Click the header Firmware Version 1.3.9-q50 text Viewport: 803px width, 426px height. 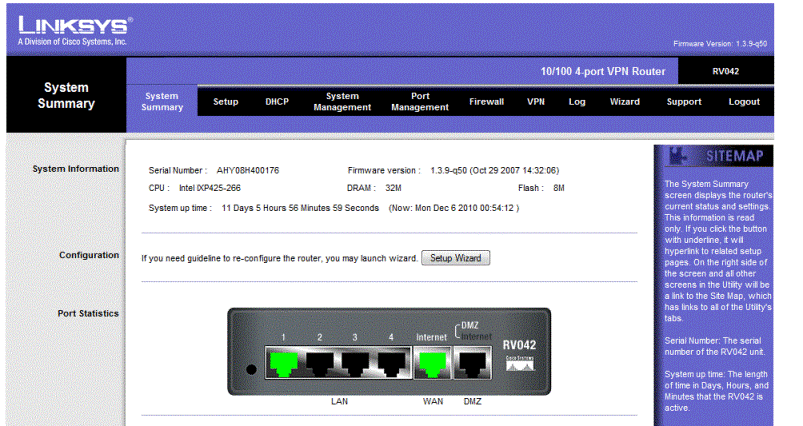click(x=720, y=44)
